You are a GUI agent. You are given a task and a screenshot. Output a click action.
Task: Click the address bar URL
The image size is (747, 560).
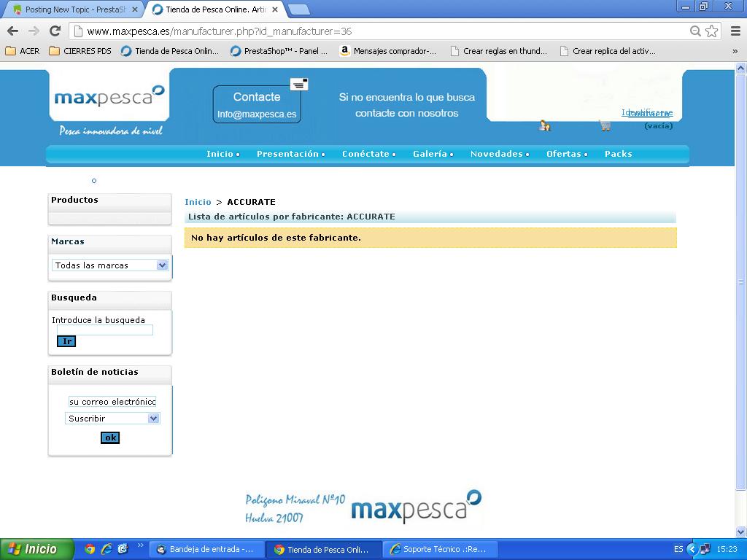(219, 31)
